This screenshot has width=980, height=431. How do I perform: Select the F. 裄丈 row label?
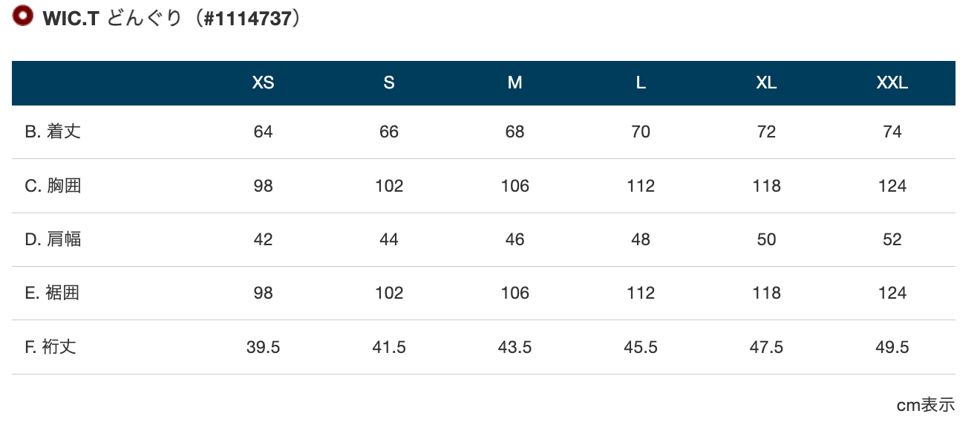(50, 347)
